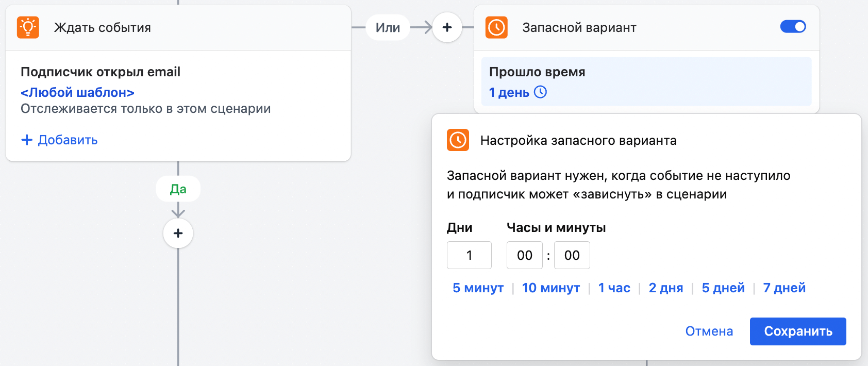
Task: Choose the 1 час preset
Action: tap(614, 288)
